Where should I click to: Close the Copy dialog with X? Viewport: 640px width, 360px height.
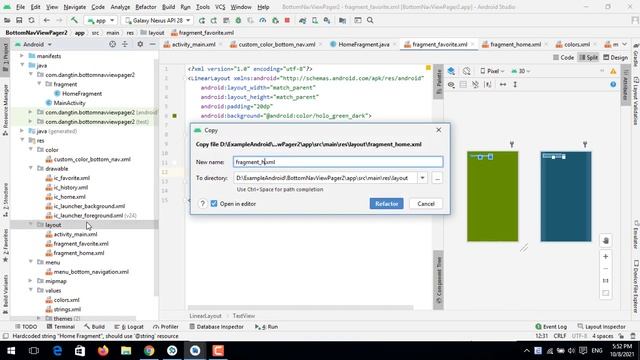[438, 130]
